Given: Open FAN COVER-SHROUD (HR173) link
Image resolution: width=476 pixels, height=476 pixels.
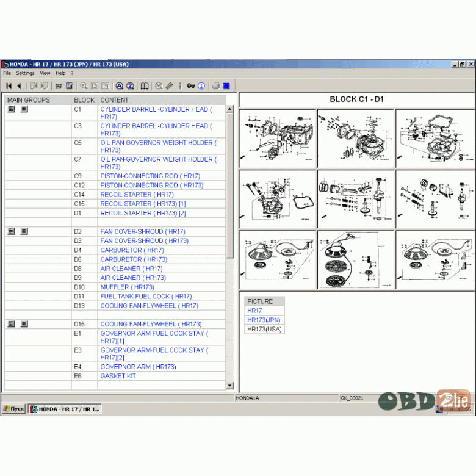Looking at the screenshot, I should (145, 240).
